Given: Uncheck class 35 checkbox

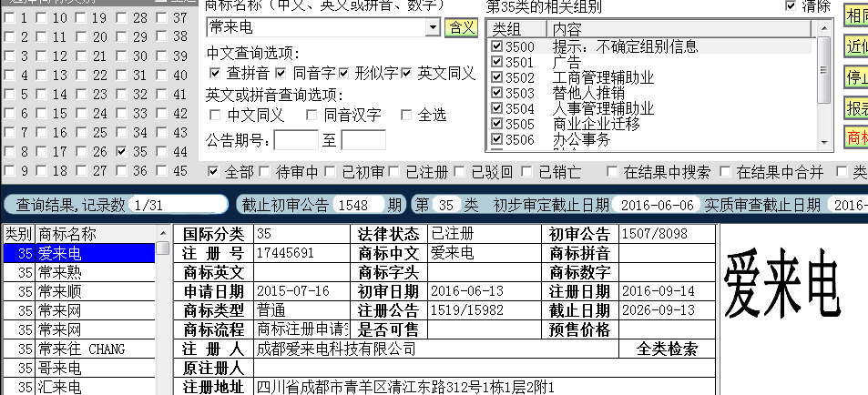Looking at the screenshot, I should click(x=122, y=151).
